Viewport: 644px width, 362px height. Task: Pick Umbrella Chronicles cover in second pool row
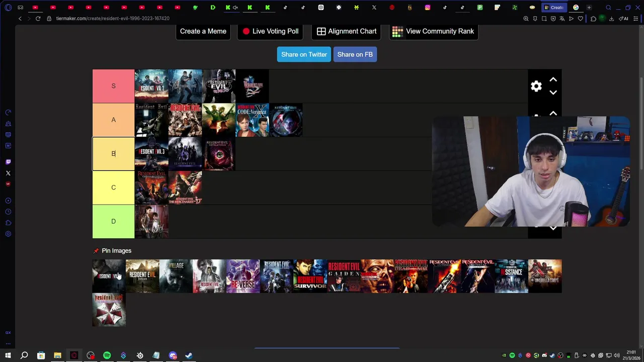click(x=109, y=310)
